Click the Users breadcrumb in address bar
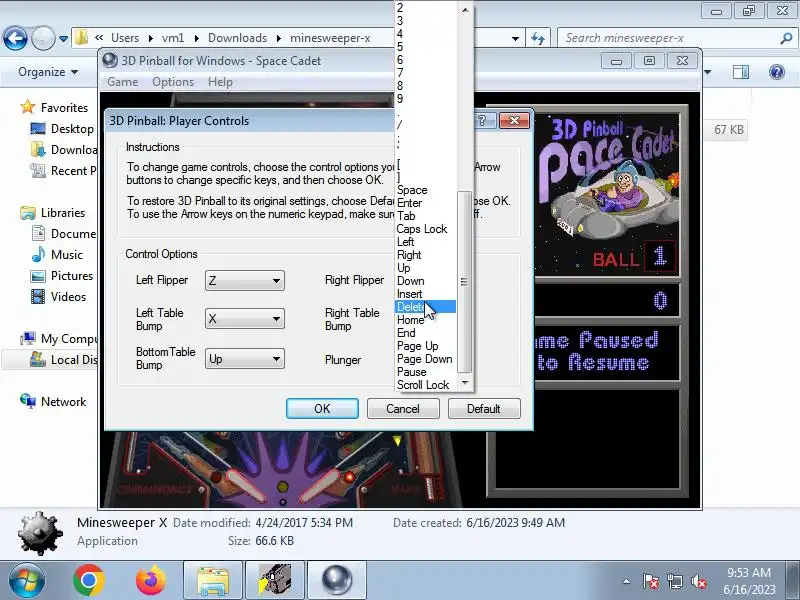This screenshot has height=600, width=800. [x=124, y=38]
